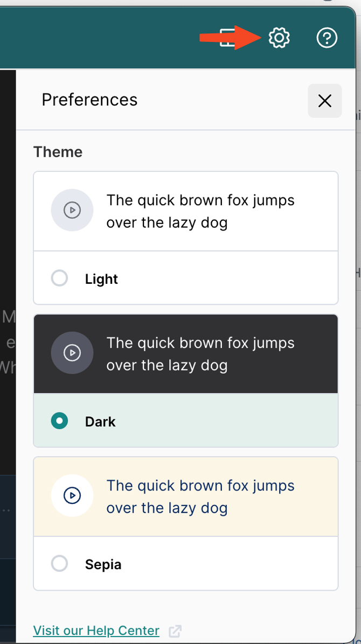Click the Preferences panel heading

click(89, 100)
